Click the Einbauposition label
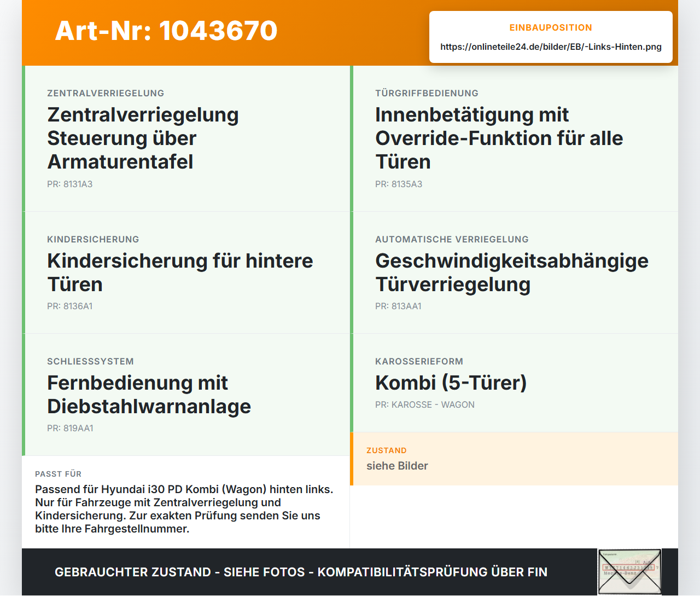Screen dimensions: 700x596 pos(551,27)
